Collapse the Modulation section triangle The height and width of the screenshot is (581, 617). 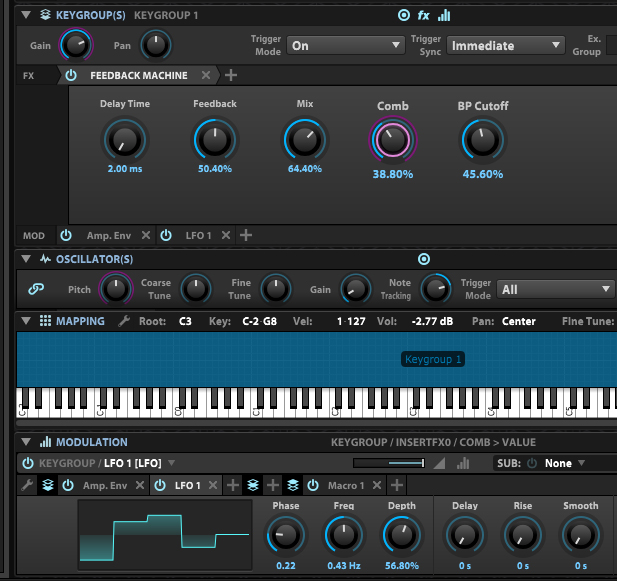click(26, 442)
